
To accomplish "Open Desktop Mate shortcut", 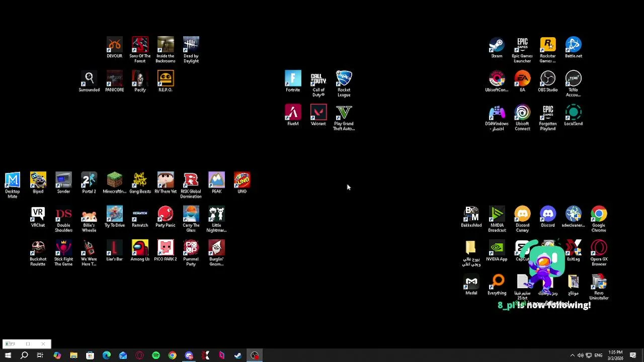I will click(x=13, y=185).
